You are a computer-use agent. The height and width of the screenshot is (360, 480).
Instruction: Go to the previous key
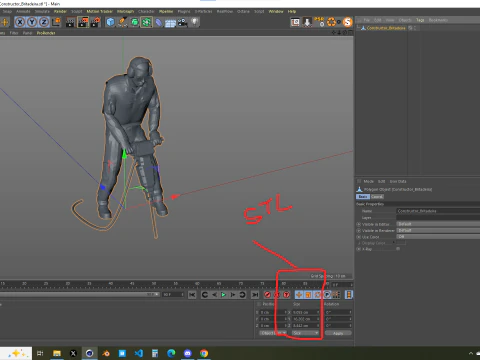pyautogui.click(x=205, y=295)
